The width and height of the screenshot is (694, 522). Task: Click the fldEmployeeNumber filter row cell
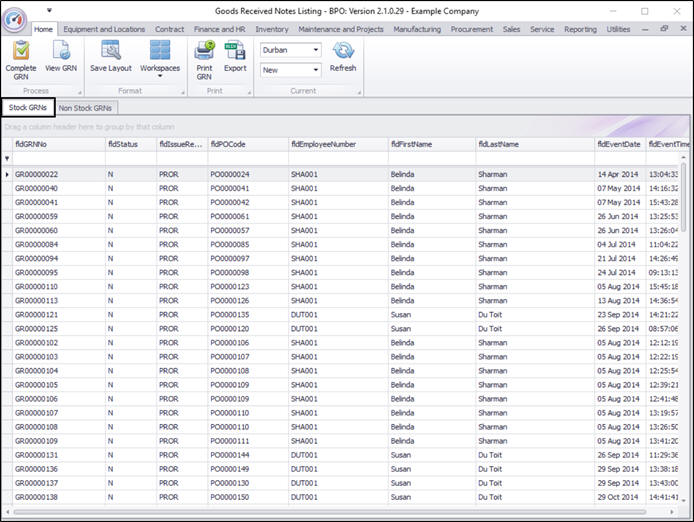[337, 159]
